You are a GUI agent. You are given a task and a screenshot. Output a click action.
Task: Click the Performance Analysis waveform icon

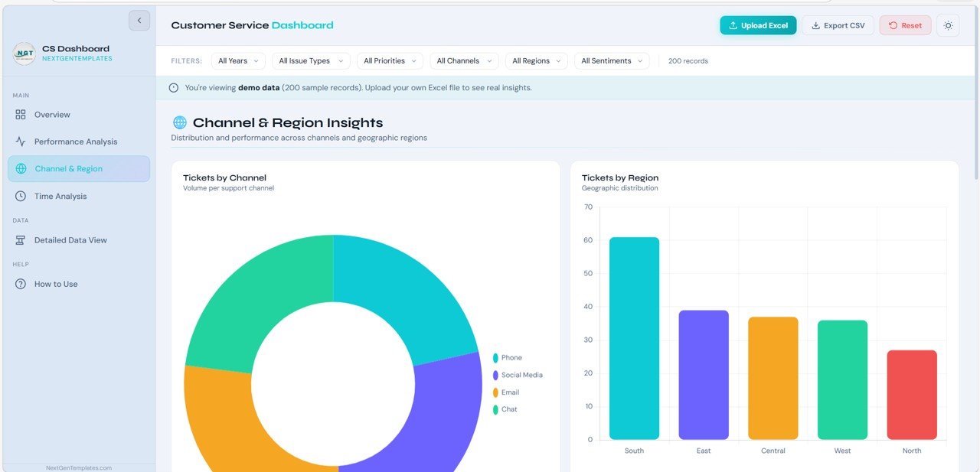coord(21,141)
